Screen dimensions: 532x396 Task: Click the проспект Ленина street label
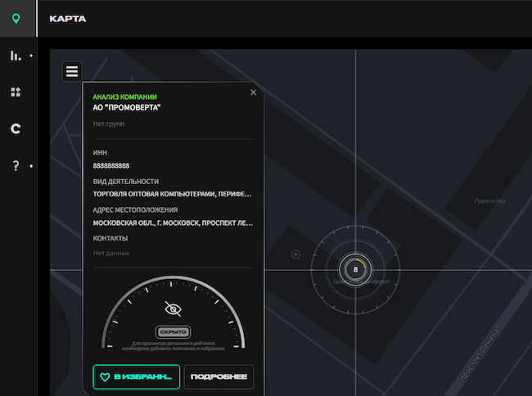[480, 354]
